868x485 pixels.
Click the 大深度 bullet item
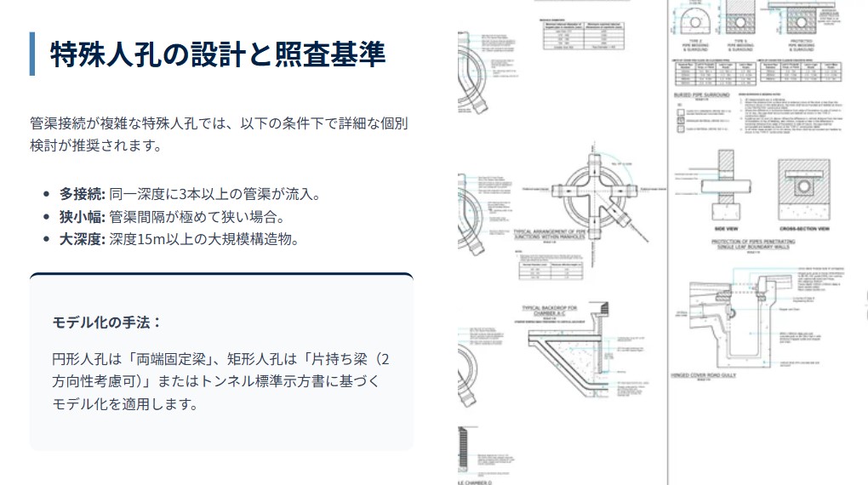(179, 238)
